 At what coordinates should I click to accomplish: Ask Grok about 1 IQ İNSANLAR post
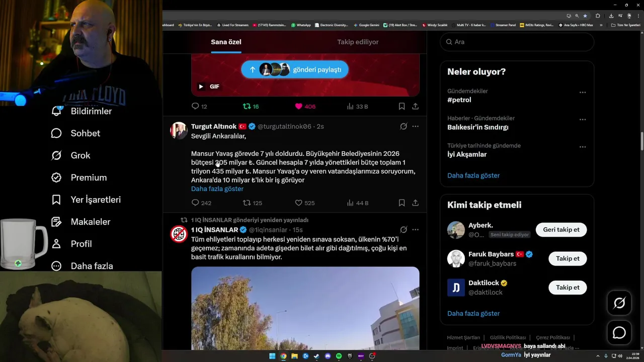(404, 230)
